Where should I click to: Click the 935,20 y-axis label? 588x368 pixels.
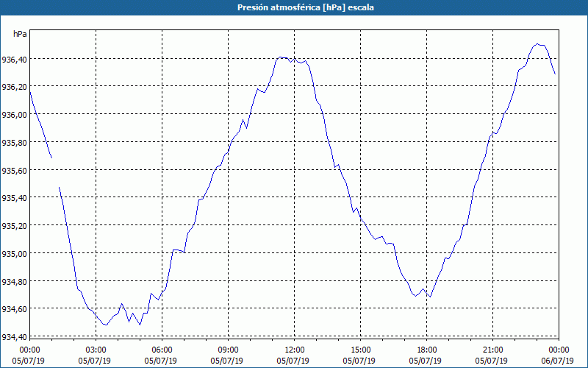point(14,225)
